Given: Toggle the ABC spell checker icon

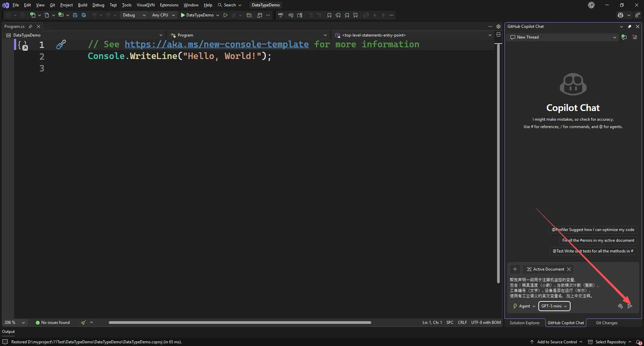Looking at the screenshot, I should pyautogui.click(x=281, y=15).
